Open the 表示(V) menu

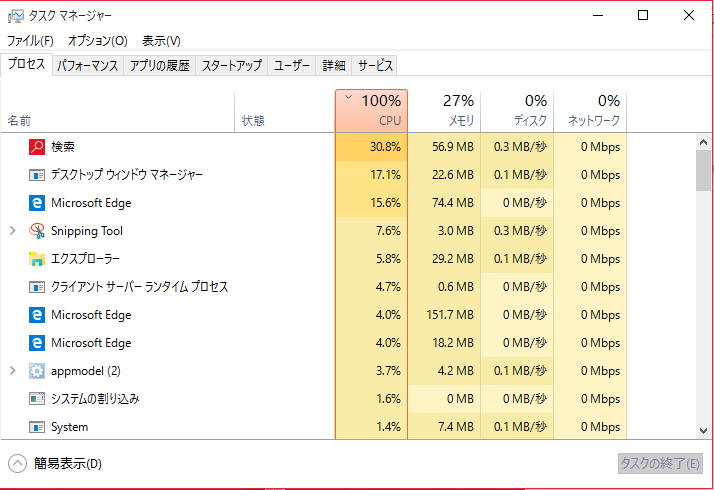pyautogui.click(x=161, y=41)
